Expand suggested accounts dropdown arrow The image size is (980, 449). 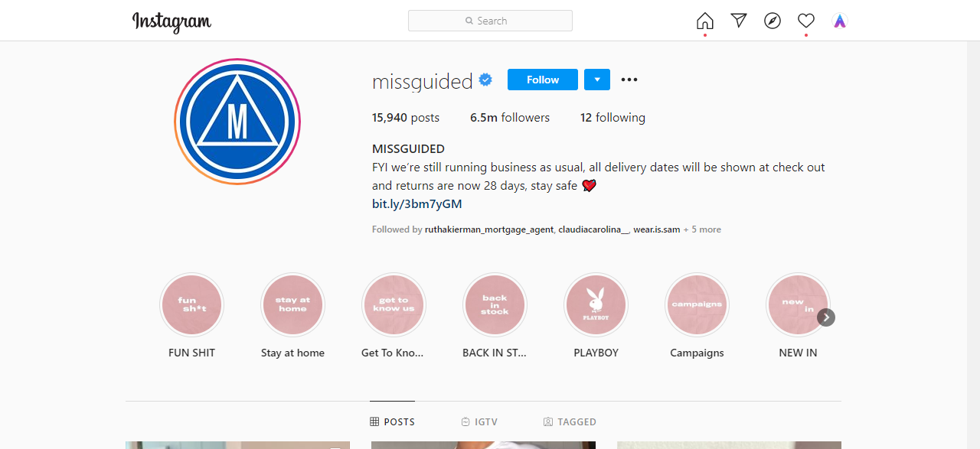pyautogui.click(x=597, y=80)
